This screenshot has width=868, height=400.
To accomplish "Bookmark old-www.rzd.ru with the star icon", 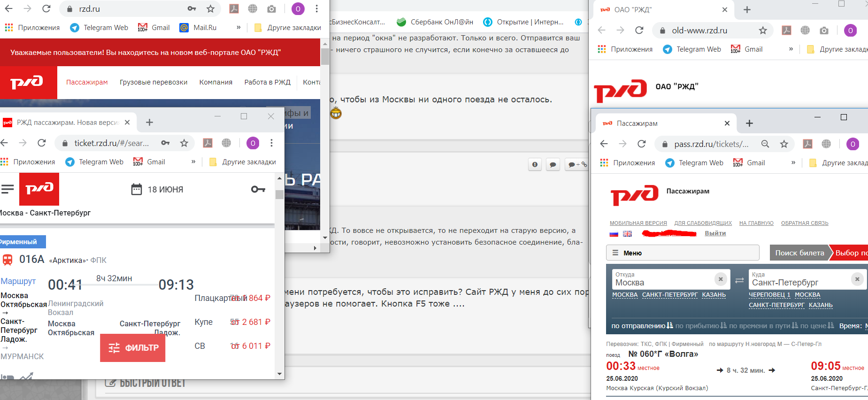I will [763, 31].
